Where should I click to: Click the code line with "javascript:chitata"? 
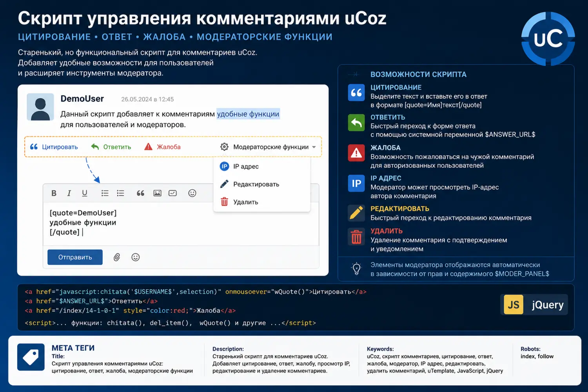tap(196, 292)
